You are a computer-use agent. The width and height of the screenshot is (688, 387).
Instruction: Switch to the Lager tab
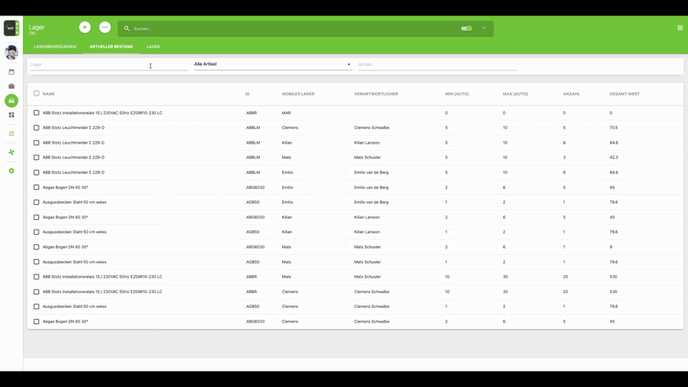click(153, 47)
